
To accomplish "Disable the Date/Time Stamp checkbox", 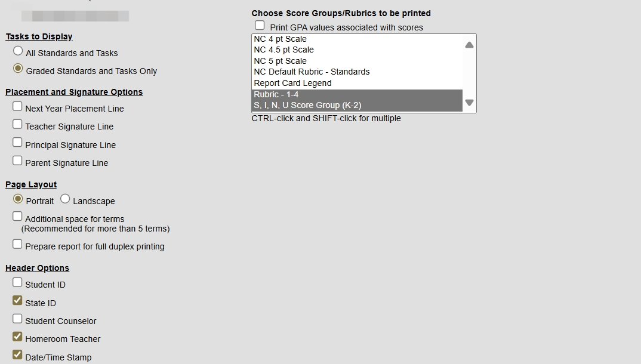I will (17, 354).
